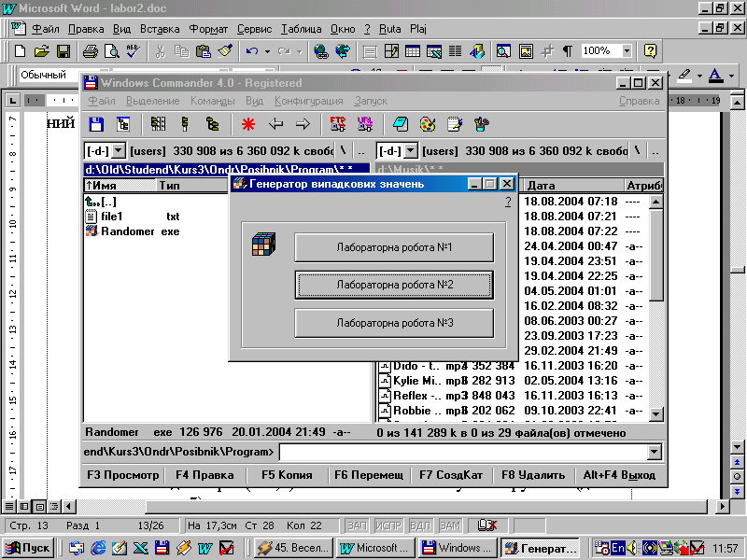Paste icon in Word toolbar
747x560 pixels.
[204, 50]
